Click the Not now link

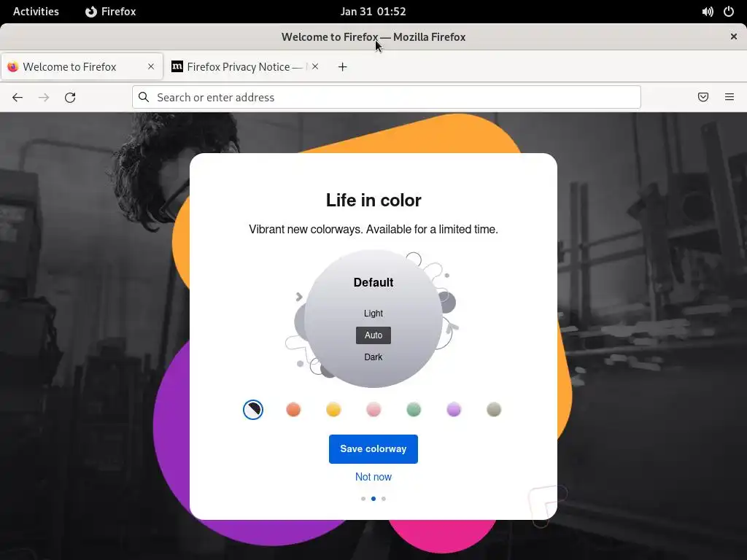pyautogui.click(x=373, y=477)
